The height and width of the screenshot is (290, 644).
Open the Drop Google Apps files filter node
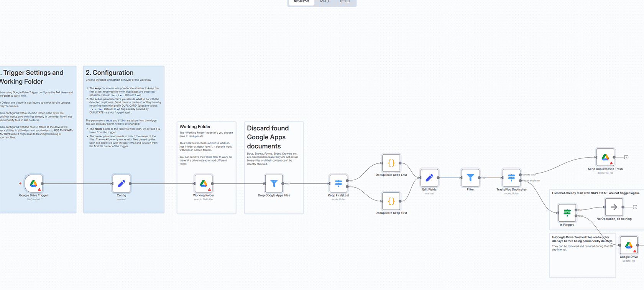[x=274, y=184]
